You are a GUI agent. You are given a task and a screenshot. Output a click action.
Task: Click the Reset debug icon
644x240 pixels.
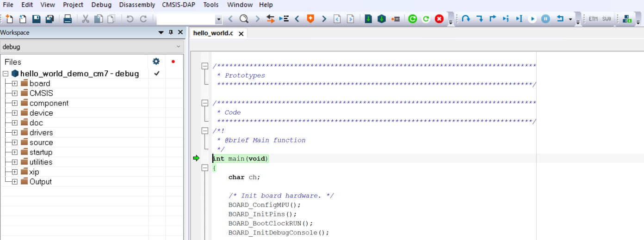click(x=560, y=19)
